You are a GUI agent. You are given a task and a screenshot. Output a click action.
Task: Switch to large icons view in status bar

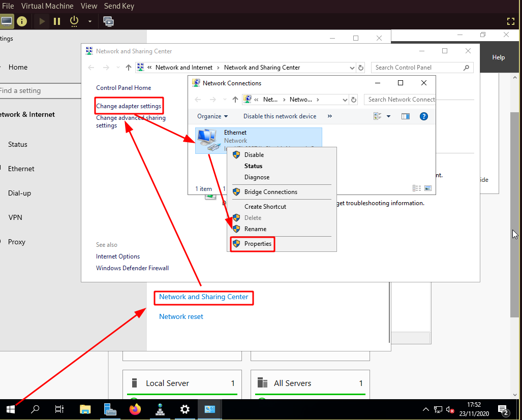point(428,188)
